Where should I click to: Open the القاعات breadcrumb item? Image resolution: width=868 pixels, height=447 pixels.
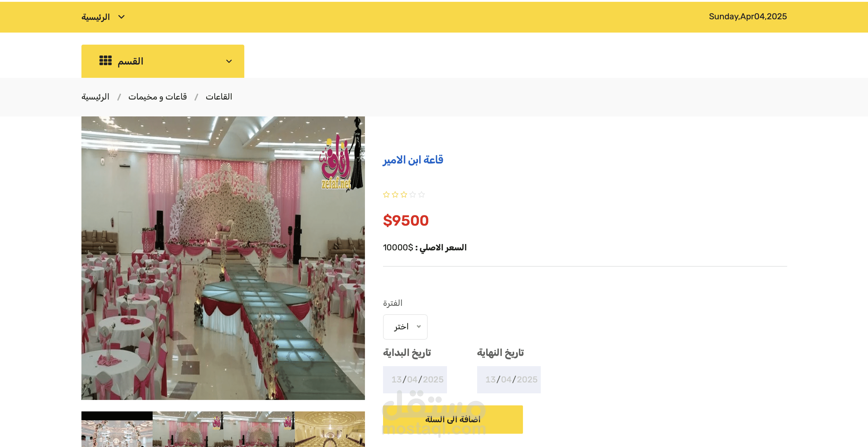point(219,97)
